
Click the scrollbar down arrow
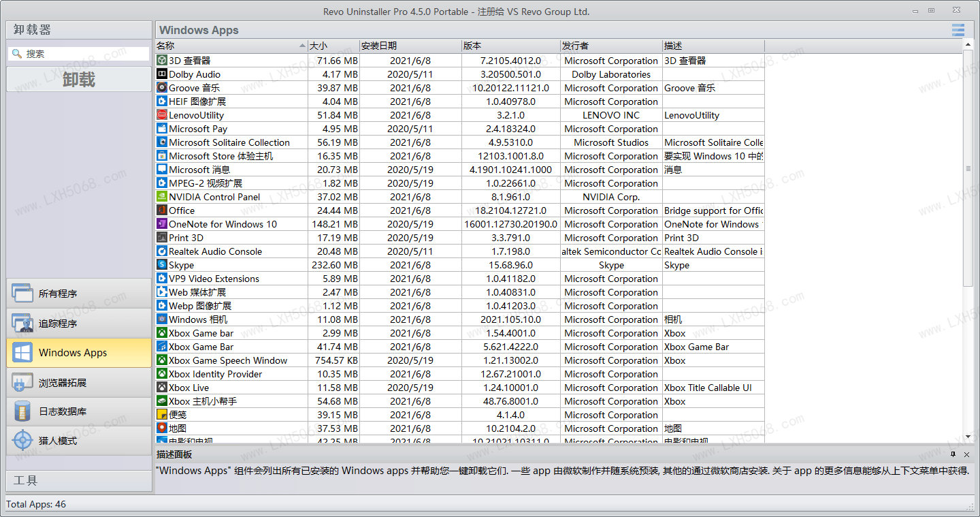coord(968,437)
